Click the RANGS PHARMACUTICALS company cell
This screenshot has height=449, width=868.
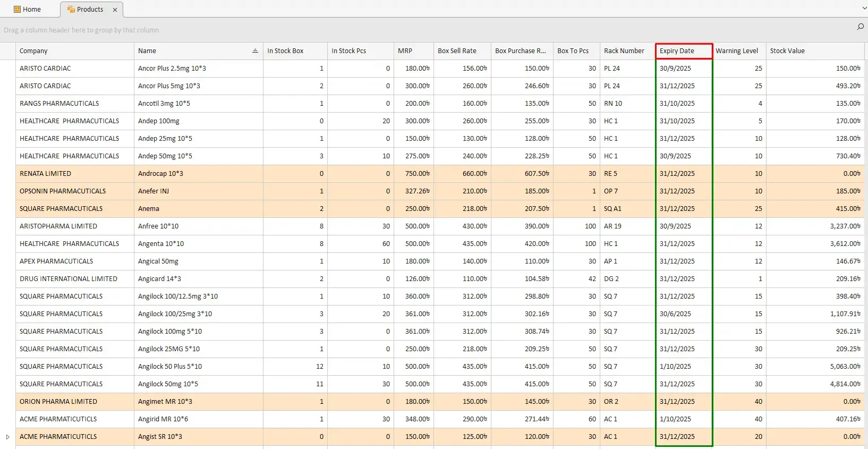(75, 104)
